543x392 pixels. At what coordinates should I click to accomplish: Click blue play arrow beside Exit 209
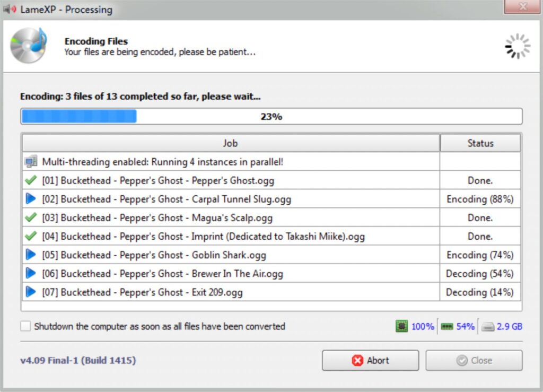coord(31,292)
